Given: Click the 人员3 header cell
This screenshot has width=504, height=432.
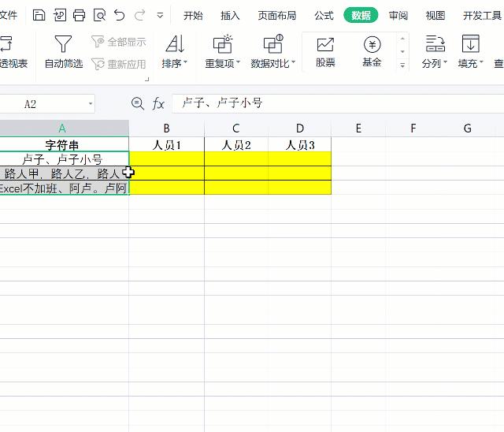Looking at the screenshot, I should coord(299,144).
